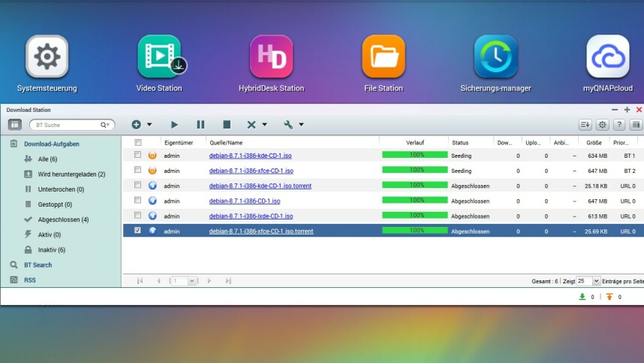The width and height of the screenshot is (644, 363).
Task: Click seeding icon of debian kde-CD-1.iso row
Action: [x=152, y=156]
